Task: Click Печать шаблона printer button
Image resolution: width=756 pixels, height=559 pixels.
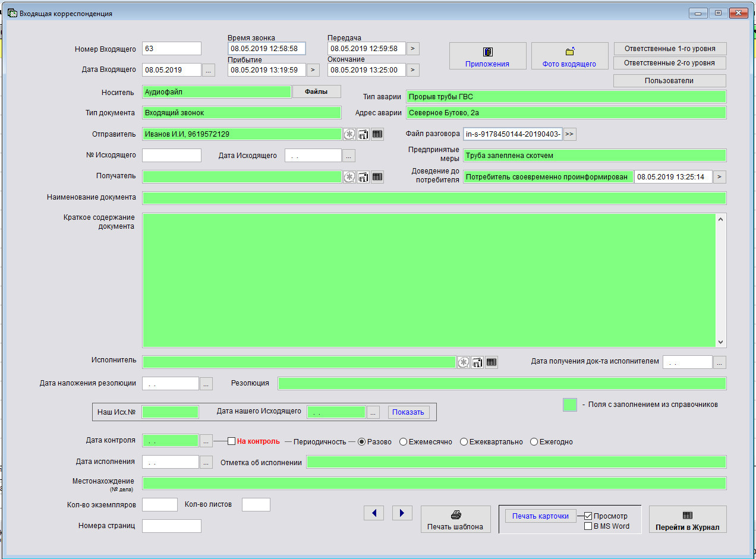Action: click(x=455, y=519)
